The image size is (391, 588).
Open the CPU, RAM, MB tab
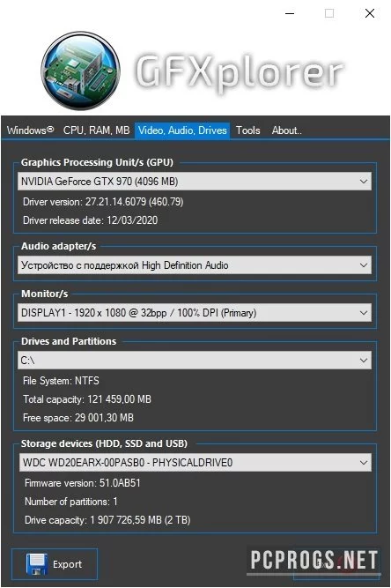(96, 130)
